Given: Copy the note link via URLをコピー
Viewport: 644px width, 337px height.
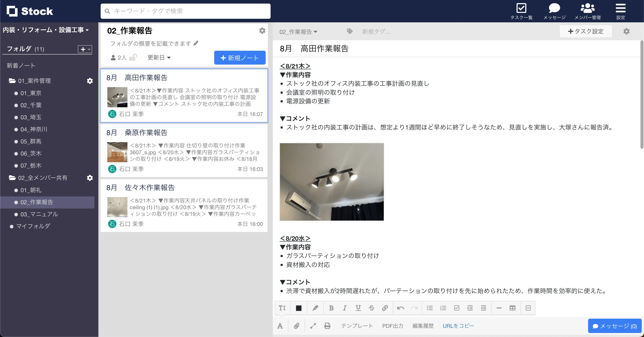Looking at the screenshot, I should 458,326.
